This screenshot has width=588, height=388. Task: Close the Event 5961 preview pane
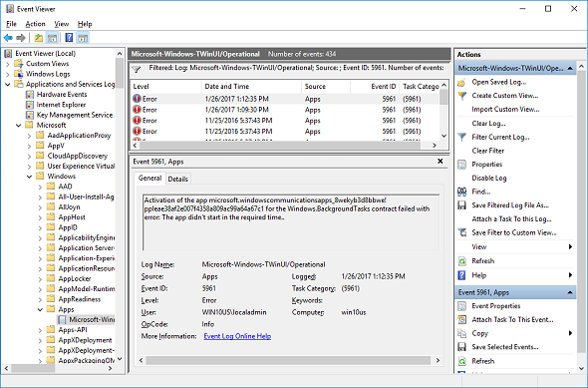coord(441,162)
